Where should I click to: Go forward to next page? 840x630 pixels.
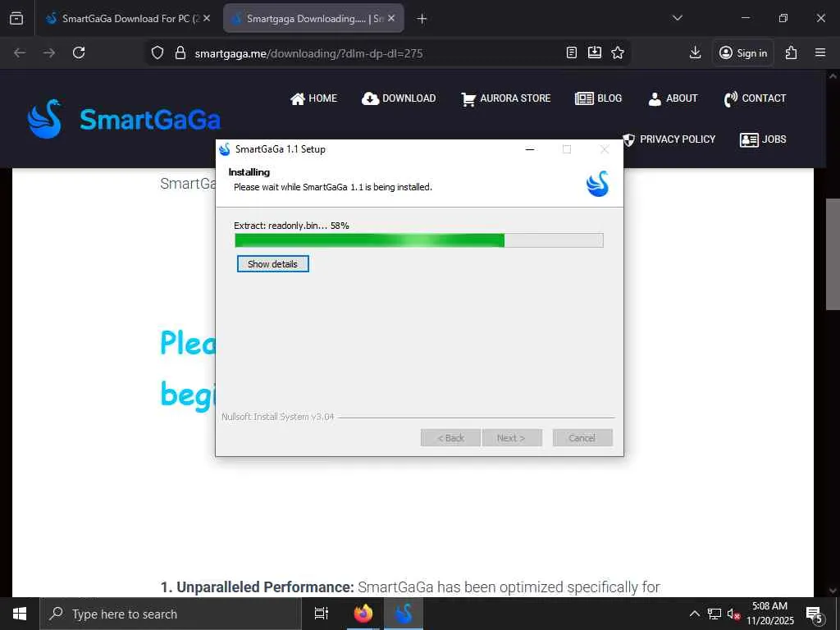click(49, 52)
